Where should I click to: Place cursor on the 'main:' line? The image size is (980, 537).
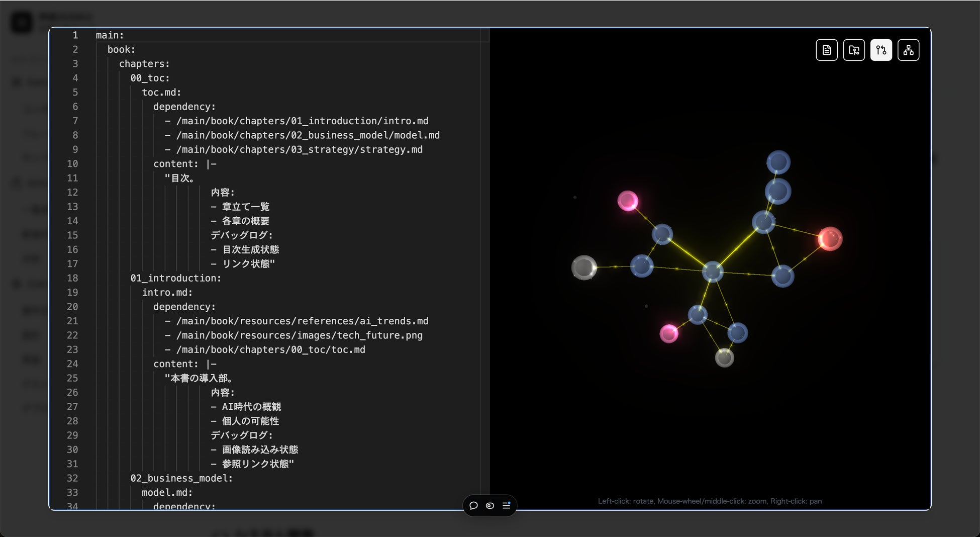(110, 35)
